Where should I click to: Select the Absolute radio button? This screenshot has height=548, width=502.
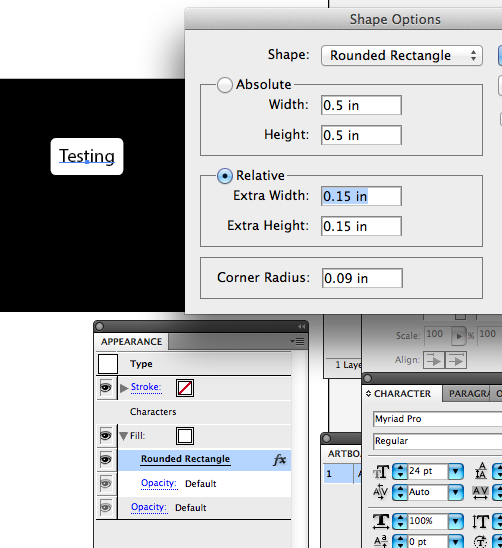224,85
